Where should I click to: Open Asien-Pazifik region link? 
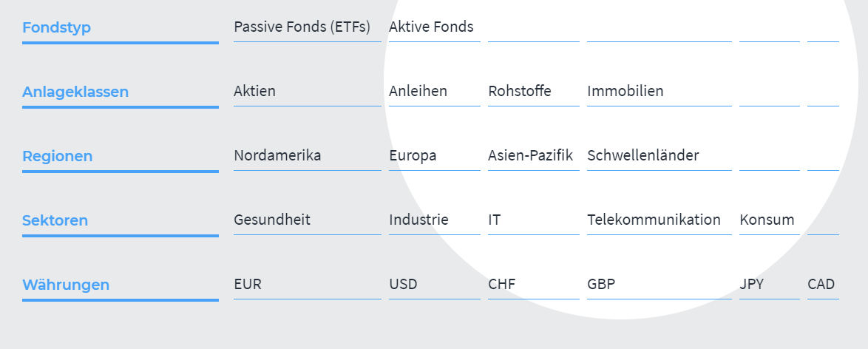coord(530,155)
